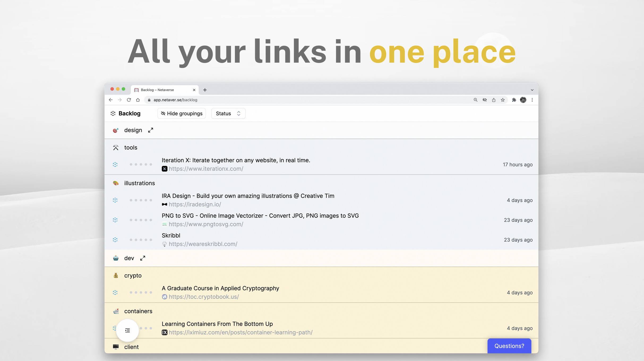Viewport: 644px width, 361px height.
Task: Open a new browser tab
Action: 205,90
